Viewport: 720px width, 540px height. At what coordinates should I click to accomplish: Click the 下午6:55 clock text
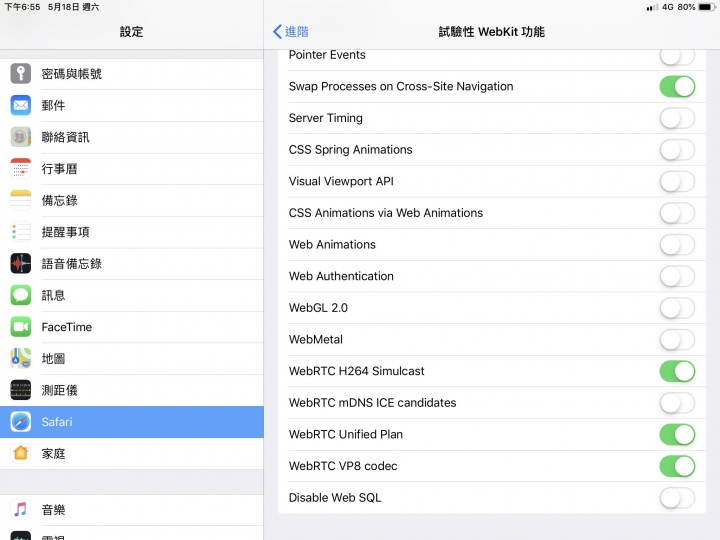pyautogui.click(x=22, y=7)
